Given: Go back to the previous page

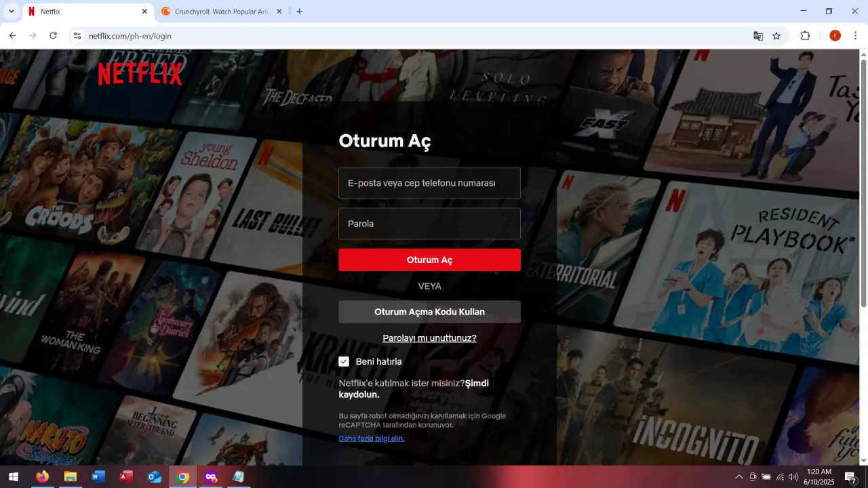Looking at the screenshot, I should point(12,36).
